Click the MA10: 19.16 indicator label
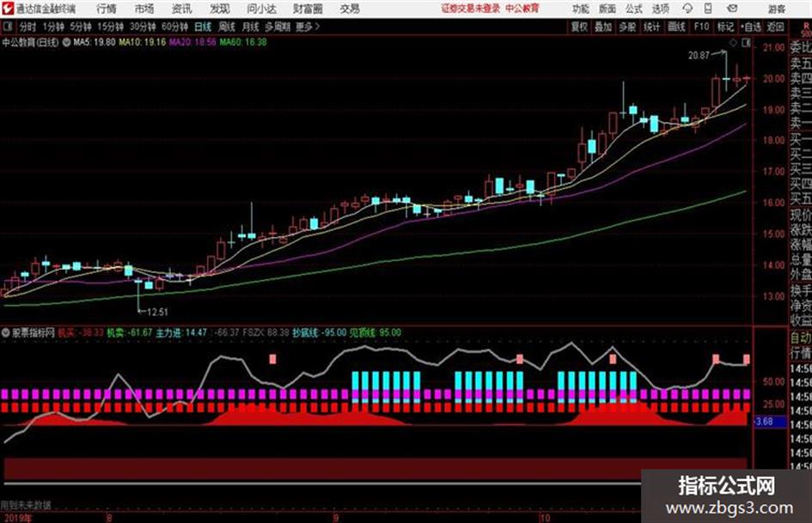Screen dimensions: 812x523 pos(143,42)
